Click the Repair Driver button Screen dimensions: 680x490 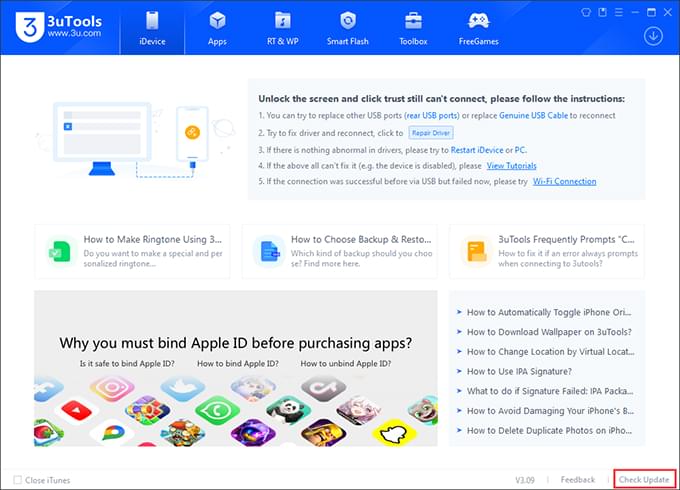tap(431, 133)
